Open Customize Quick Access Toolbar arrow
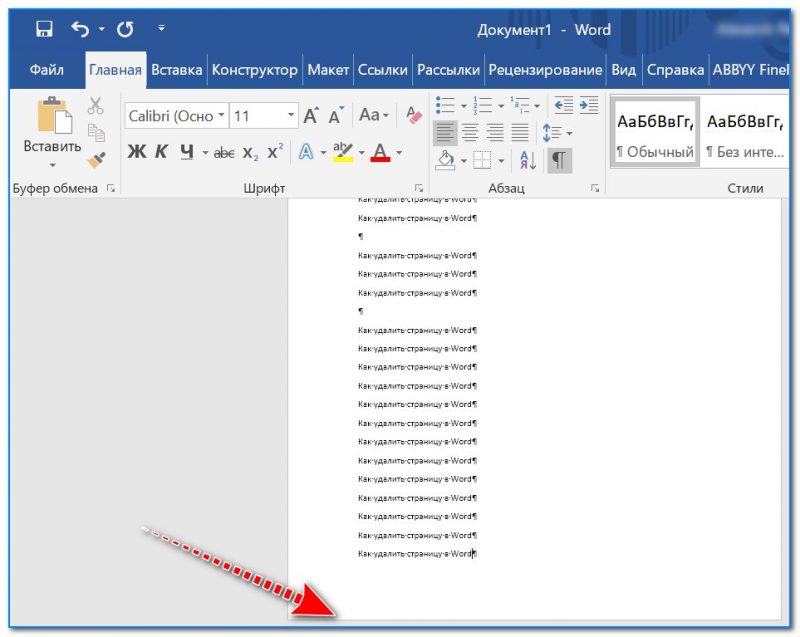 click(x=161, y=28)
